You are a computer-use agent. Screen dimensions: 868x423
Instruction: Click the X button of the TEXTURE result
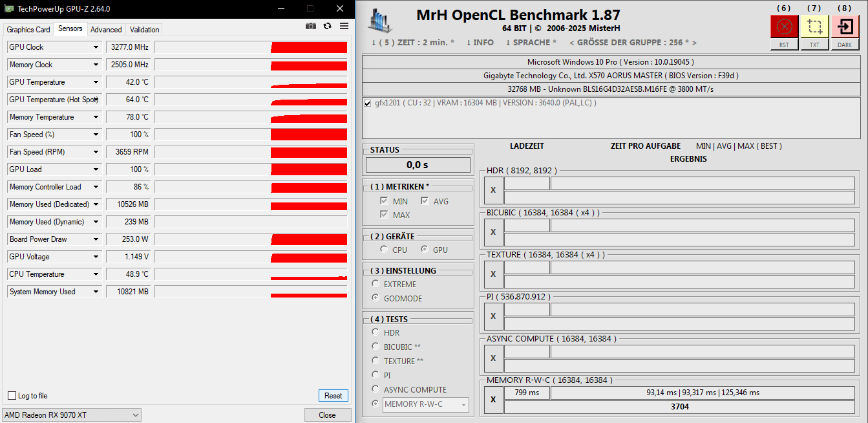point(493,274)
